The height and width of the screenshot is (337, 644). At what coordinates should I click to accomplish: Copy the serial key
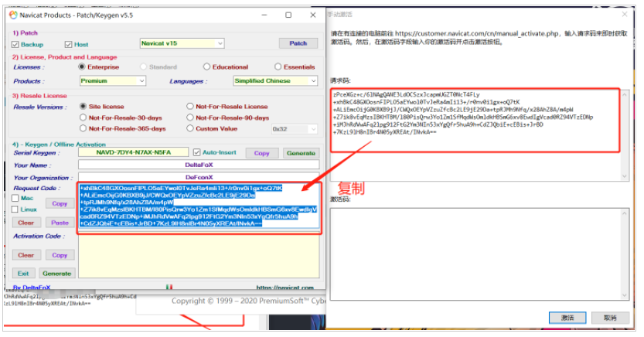261,153
